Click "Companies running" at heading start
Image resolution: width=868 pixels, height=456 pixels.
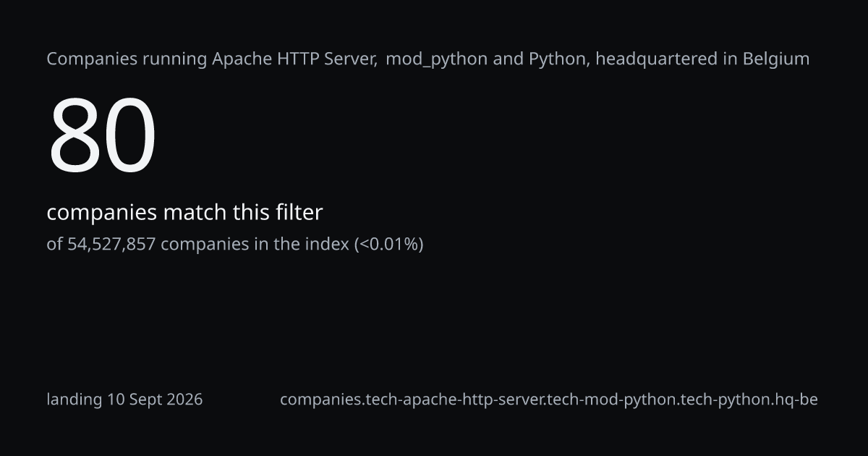click(x=127, y=59)
